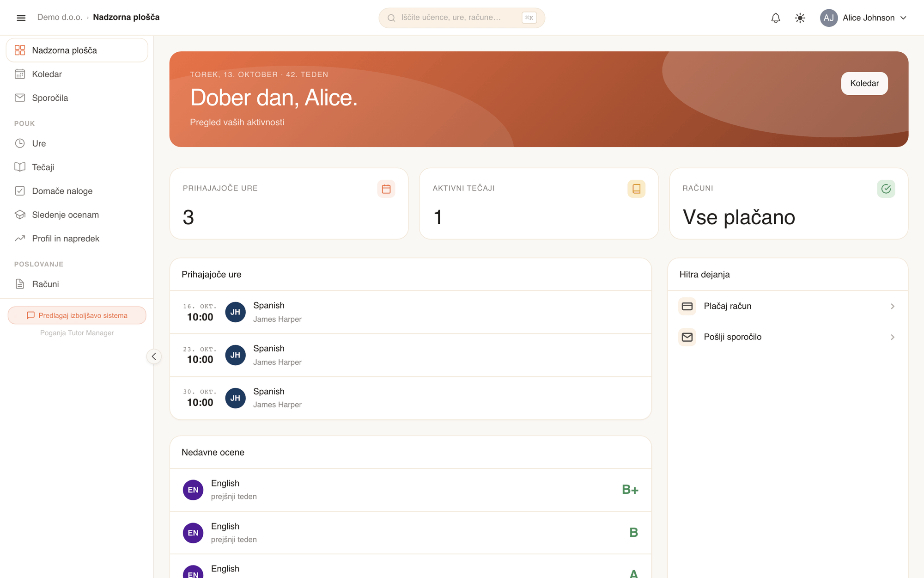Click the AJ user avatar
The height and width of the screenshot is (578, 924).
(829, 18)
